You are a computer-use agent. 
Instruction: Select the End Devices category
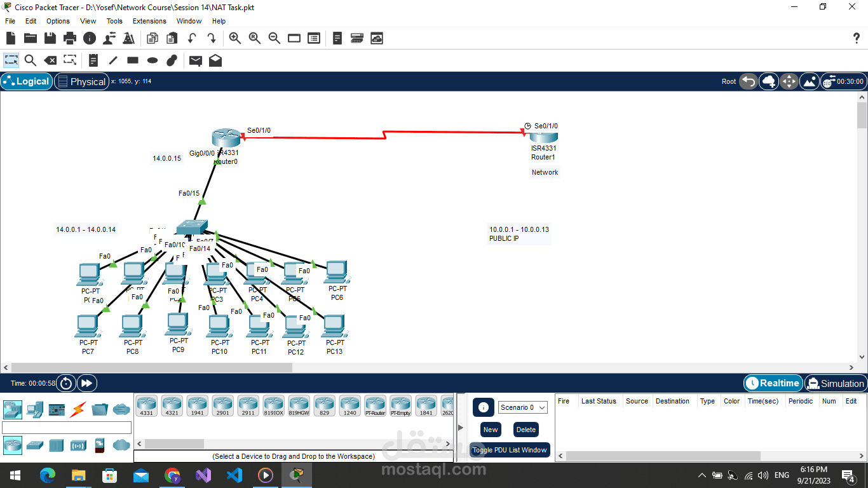(35, 409)
